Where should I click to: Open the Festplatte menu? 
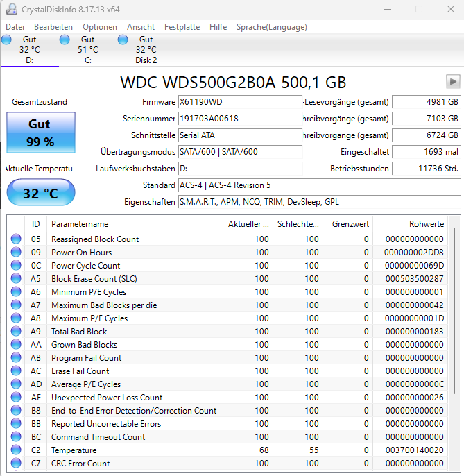tap(182, 27)
